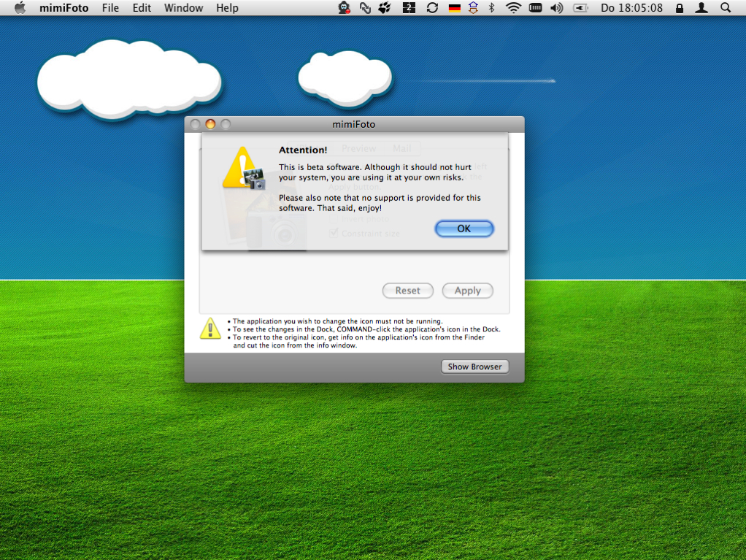Image resolution: width=746 pixels, height=560 pixels.
Task: Minimize the mimiFoto window with orange button
Action: (210, 124)
